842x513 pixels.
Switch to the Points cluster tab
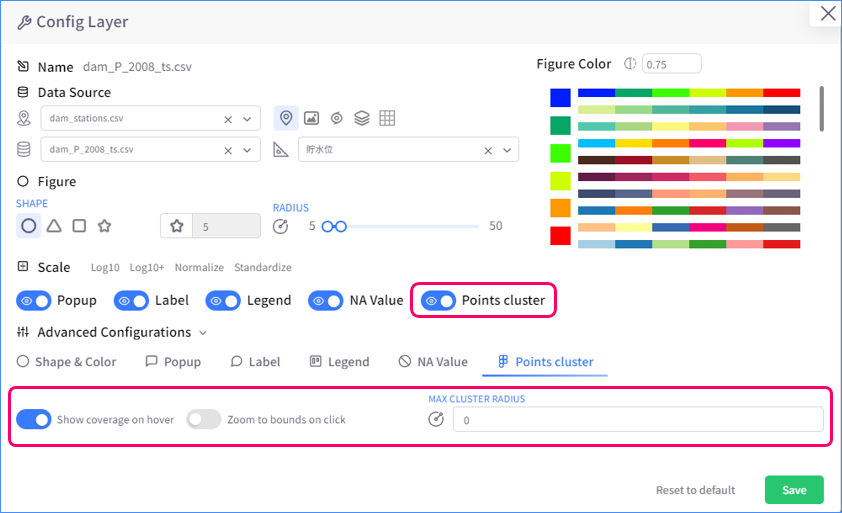(x=545, y=362)
